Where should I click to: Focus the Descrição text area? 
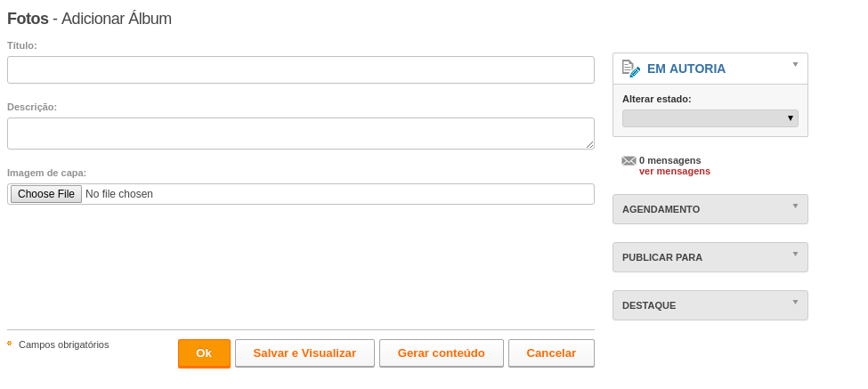pos(301,134)
